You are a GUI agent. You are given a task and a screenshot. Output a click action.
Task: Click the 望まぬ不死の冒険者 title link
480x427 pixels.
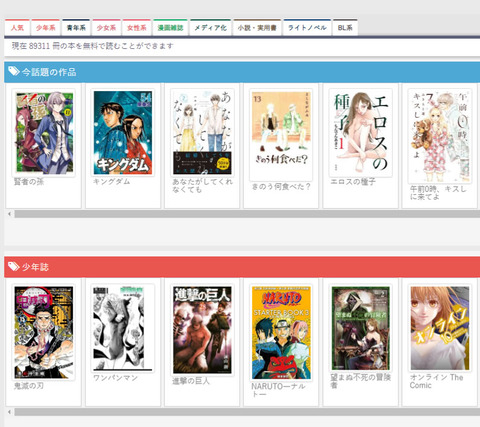click(x=360, y=381)
